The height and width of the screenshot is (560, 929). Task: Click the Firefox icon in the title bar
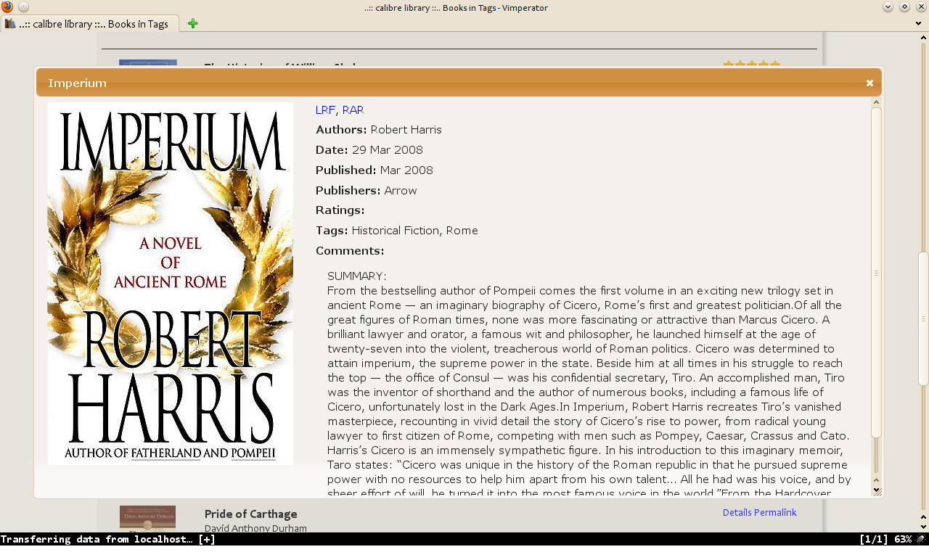click(x=7, y=7)
